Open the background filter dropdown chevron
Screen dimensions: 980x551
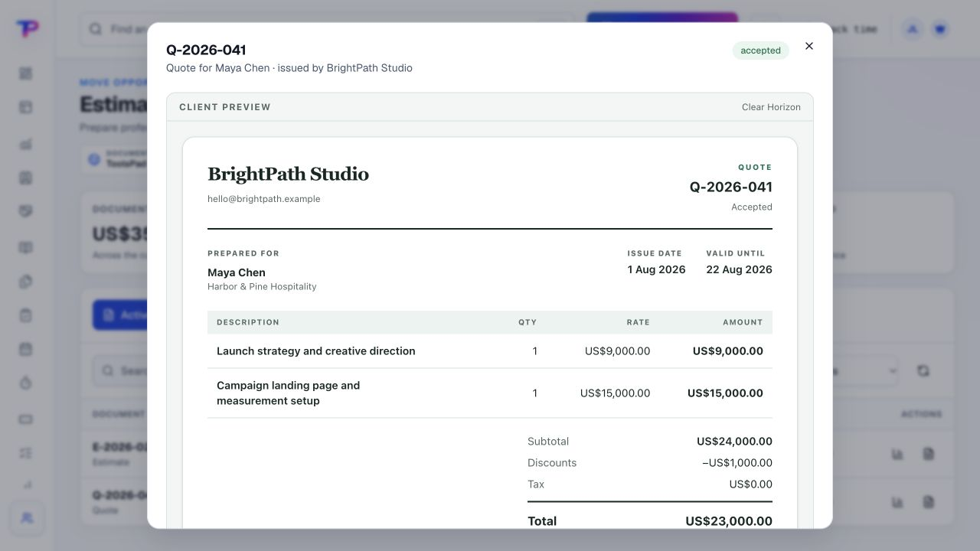click(892, 371)
